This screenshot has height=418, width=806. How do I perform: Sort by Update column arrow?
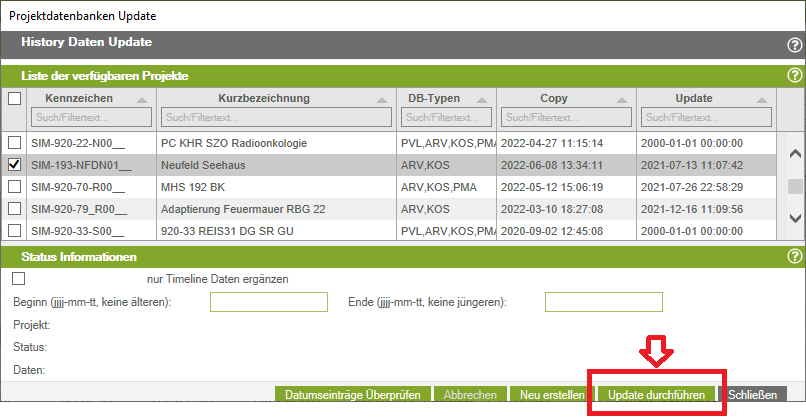(762, 99)
